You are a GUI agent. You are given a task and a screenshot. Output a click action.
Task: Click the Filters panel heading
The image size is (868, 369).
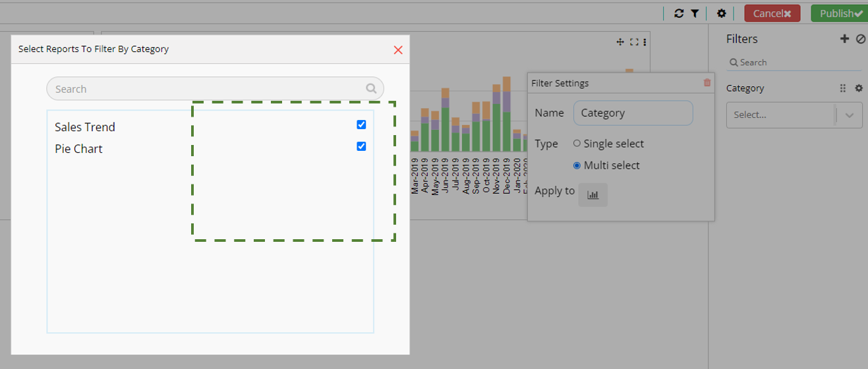(742, 39)
